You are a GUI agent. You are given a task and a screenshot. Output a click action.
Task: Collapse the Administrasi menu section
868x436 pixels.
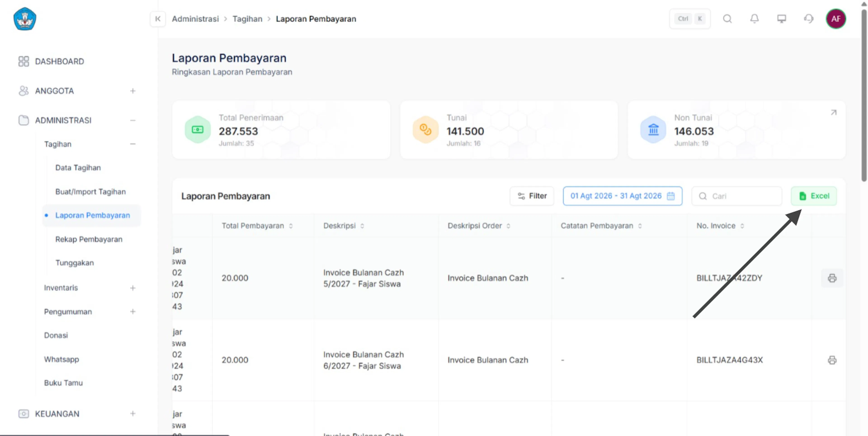133,120
